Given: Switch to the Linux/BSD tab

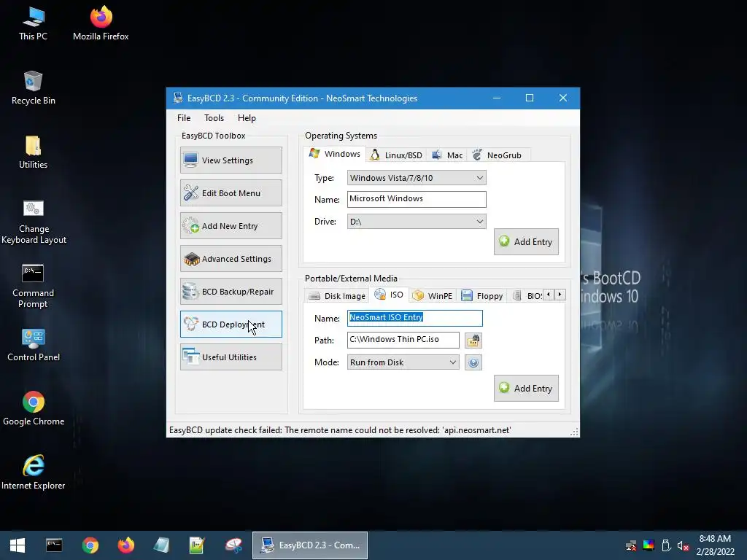Looking at the screenshot, I should pyautogui.click(x=396, y=155).
